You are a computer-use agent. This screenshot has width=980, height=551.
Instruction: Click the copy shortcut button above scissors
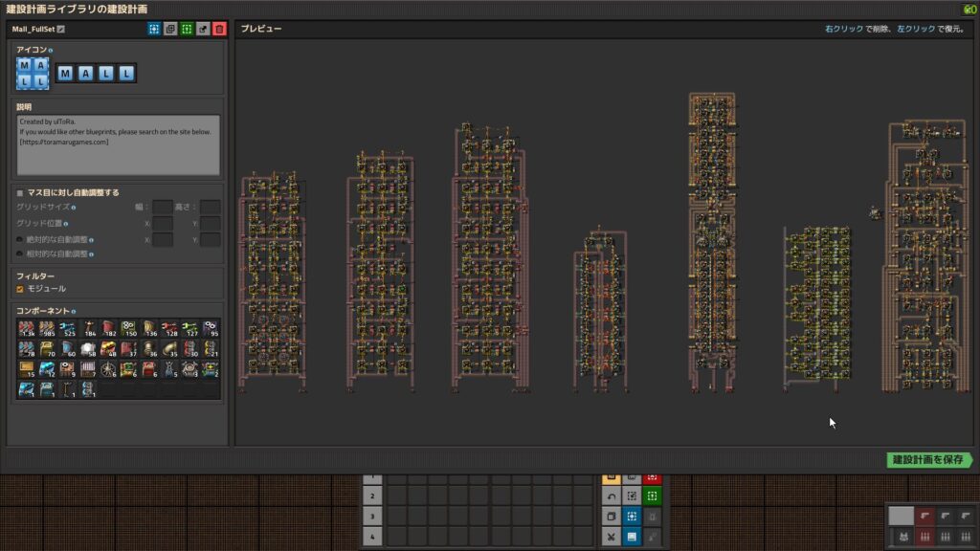click(x=612, y=516)
